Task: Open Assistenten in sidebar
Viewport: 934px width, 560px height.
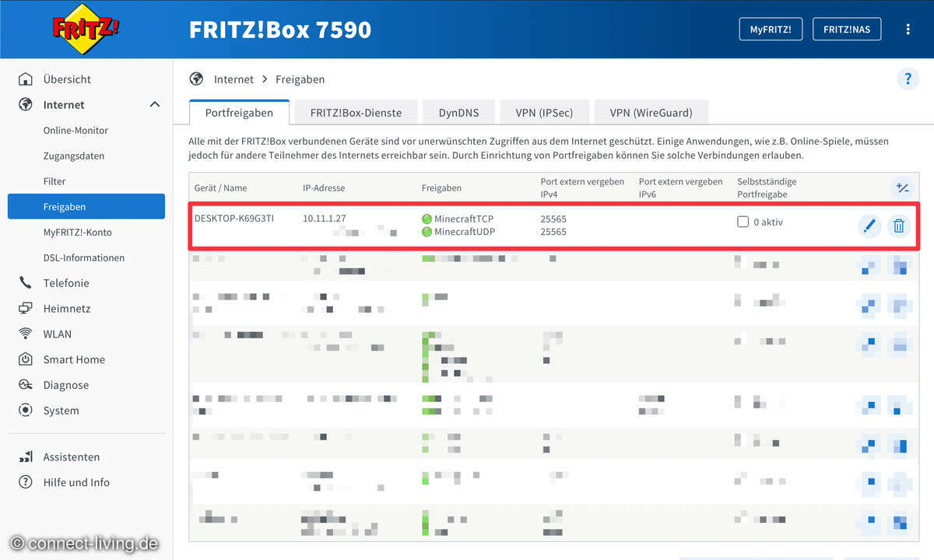Action: 72,457
